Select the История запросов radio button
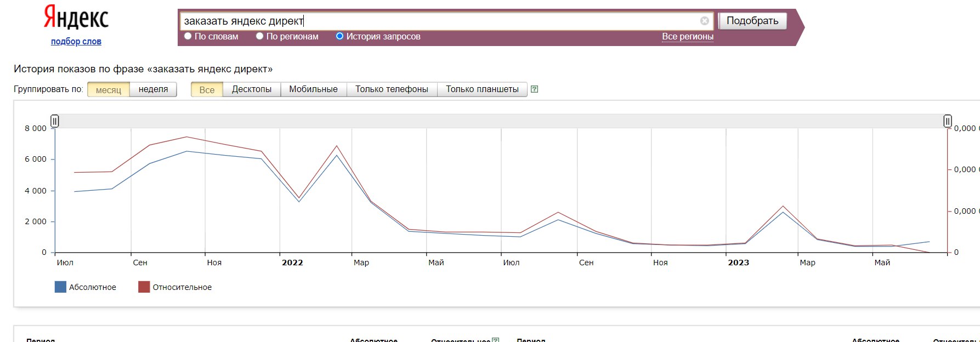The image size is (980, 342). point(340,36)
